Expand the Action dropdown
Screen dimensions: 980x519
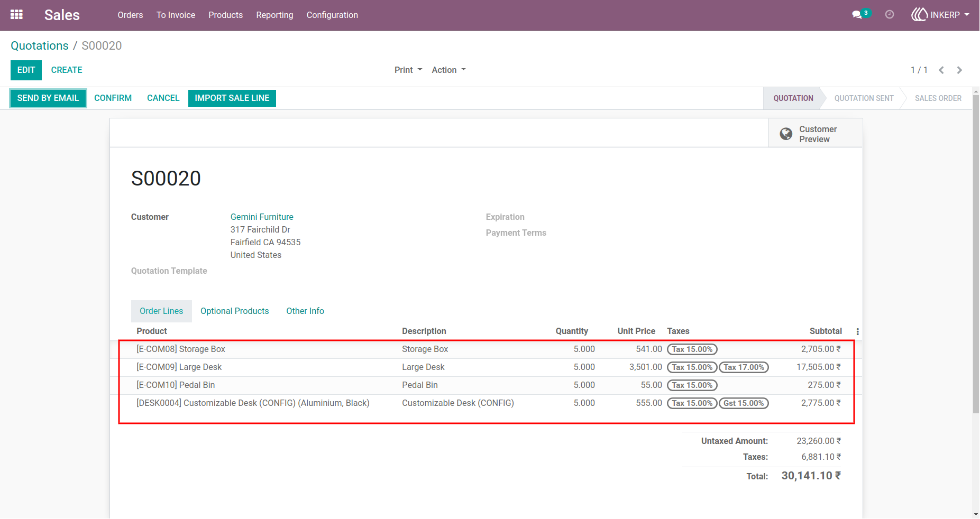(448, 70)
